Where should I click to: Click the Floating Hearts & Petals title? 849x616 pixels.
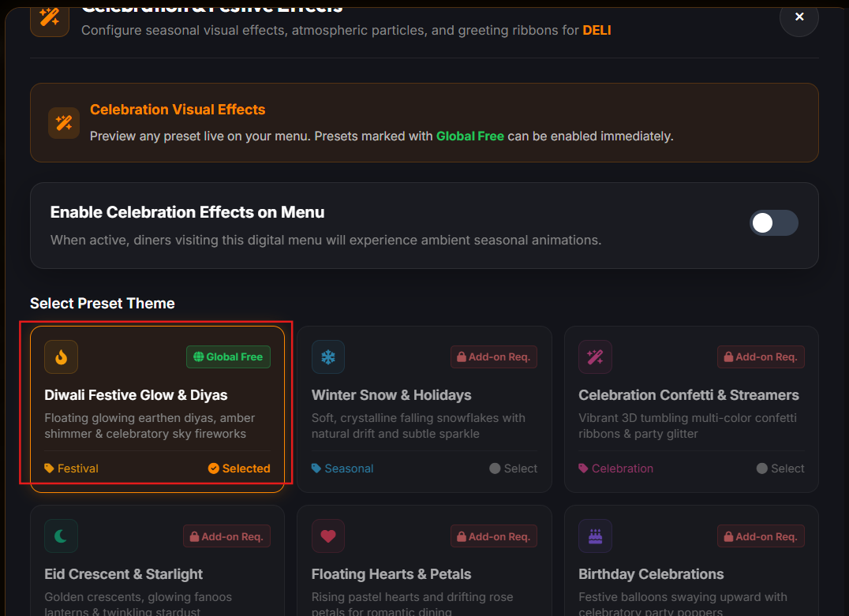click(x=391, y=574)
